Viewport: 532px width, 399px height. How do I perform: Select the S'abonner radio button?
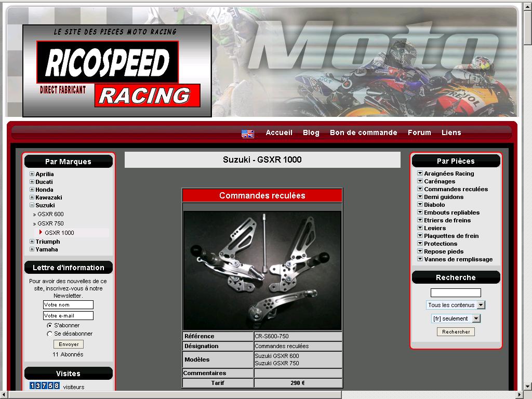[x=50, y=325]
